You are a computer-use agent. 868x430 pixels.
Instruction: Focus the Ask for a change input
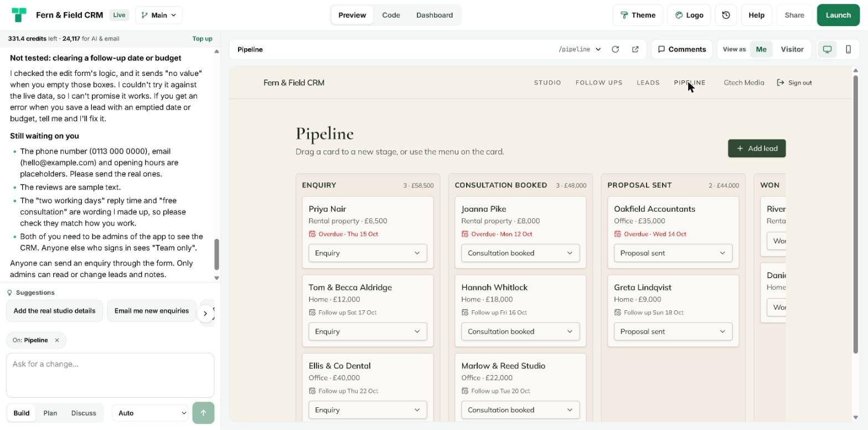tap(110, 375)
